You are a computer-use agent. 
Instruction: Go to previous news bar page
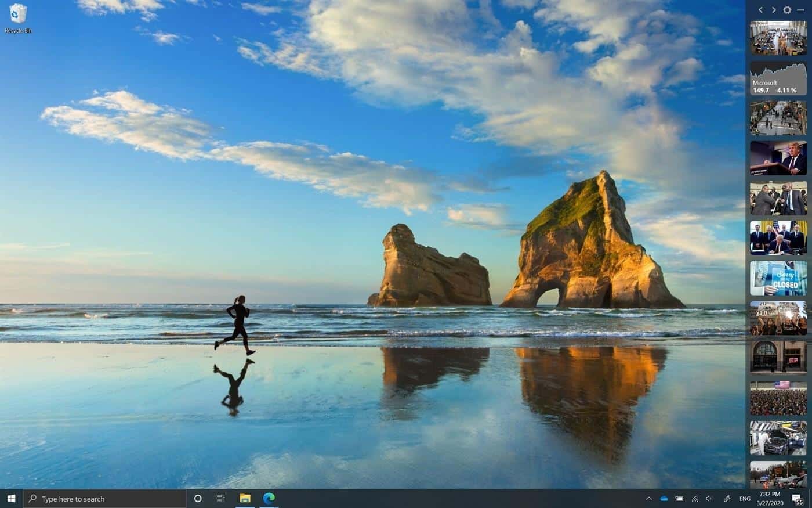(x=761, y=10)
